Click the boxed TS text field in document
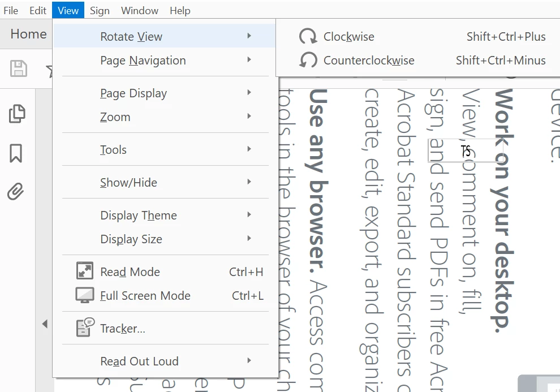The width and height of the screenshot is (560, 392). [466, 150]
